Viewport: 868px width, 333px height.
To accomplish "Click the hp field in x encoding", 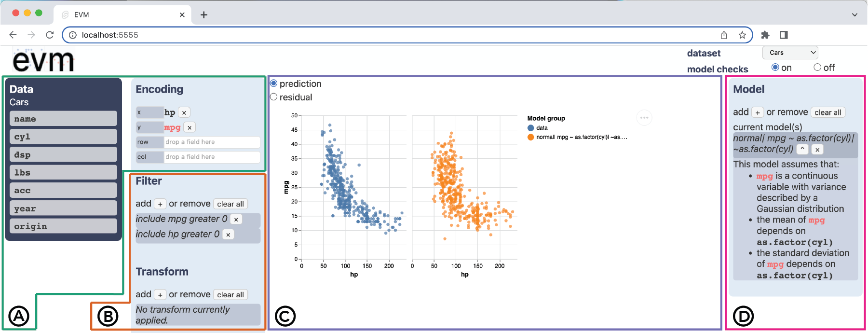I will [170, 112].
